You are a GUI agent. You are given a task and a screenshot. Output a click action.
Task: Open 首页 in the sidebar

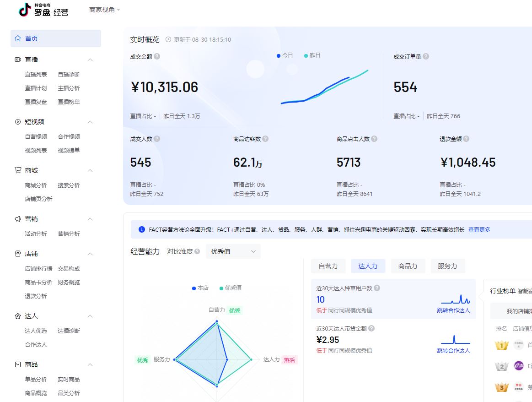[56, 38]
